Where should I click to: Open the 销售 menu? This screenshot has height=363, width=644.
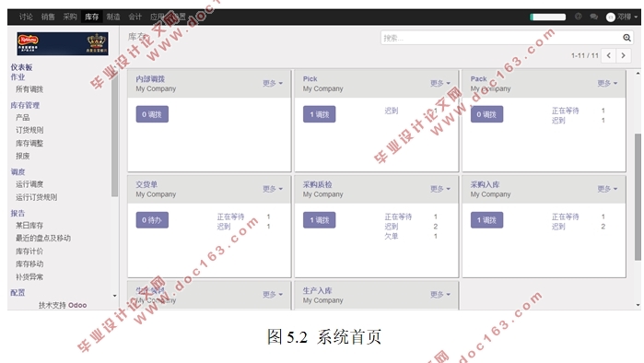[x=48, y=17]
